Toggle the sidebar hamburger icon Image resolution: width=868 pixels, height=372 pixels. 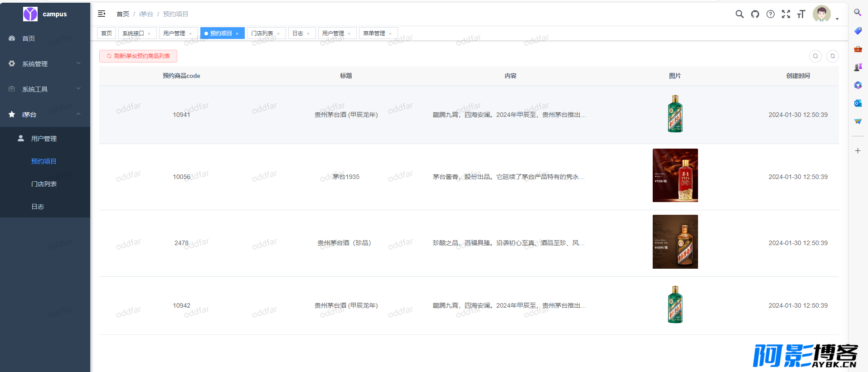(x=102, y=14)
